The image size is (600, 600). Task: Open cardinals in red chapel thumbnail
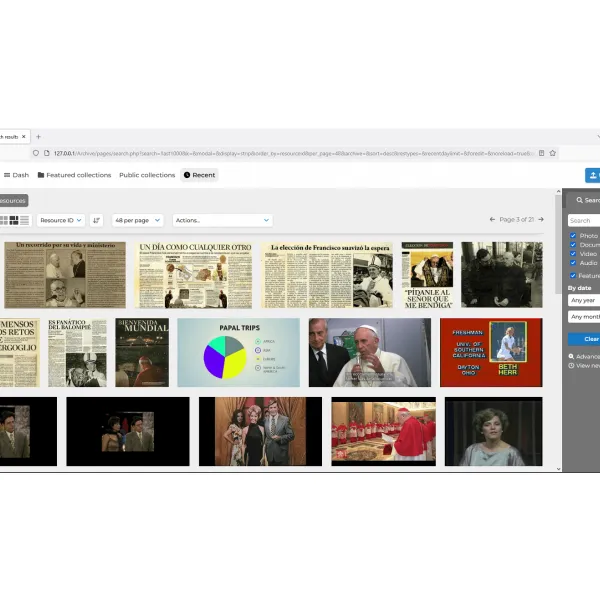click(x=383, y=431)
